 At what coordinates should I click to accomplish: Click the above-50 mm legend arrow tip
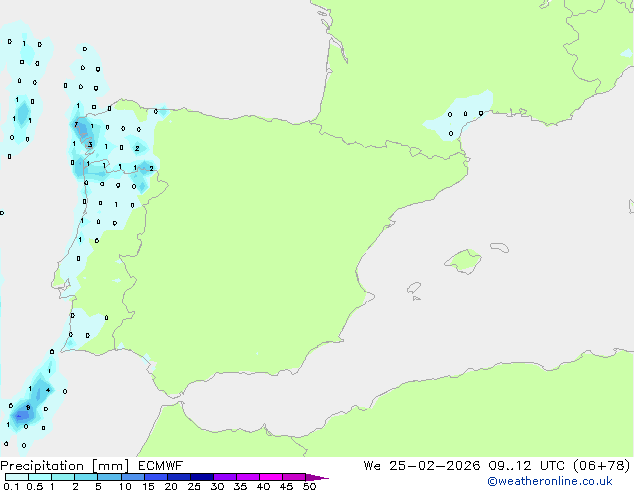(x=317, y=477)
